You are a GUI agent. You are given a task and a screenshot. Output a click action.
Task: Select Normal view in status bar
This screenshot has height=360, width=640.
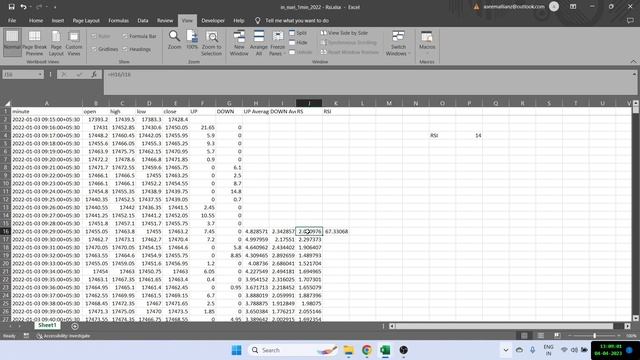(x=524, y=336)
